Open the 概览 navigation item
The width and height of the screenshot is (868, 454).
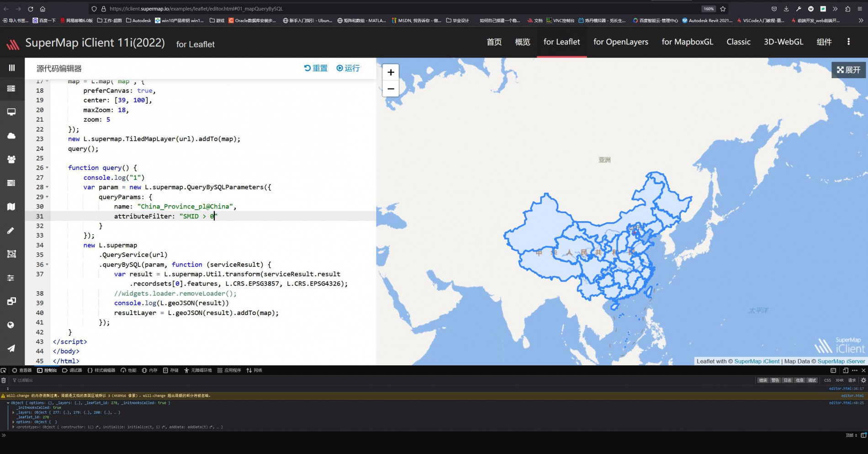[x=522, y=42]
